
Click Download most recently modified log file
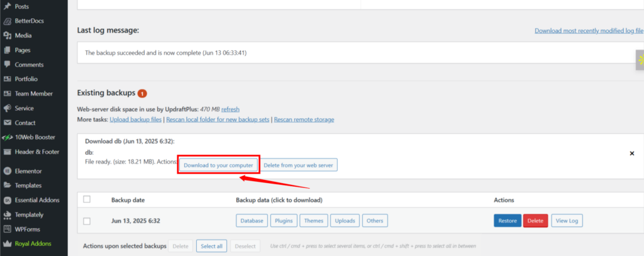[589, 31]
